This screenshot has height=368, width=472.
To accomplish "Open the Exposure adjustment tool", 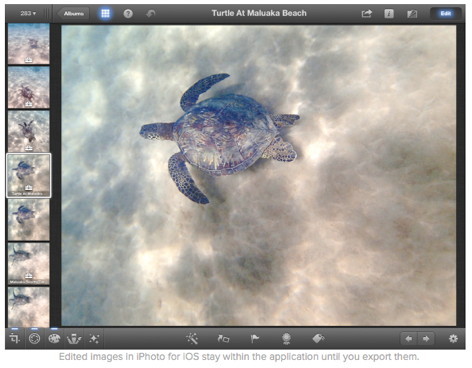I will pos(34,339).
